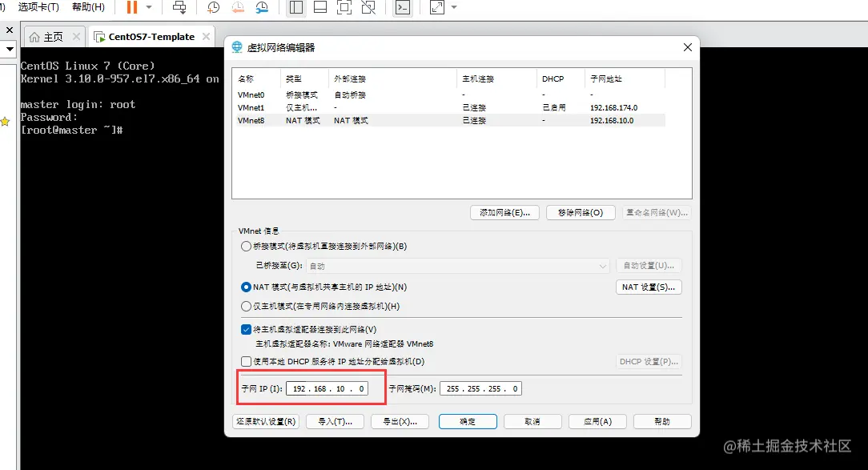Image resolution: width=868 pixels, height=470 pixels.
Task: Click the full screen mode icon
Action: click(344, 7)
